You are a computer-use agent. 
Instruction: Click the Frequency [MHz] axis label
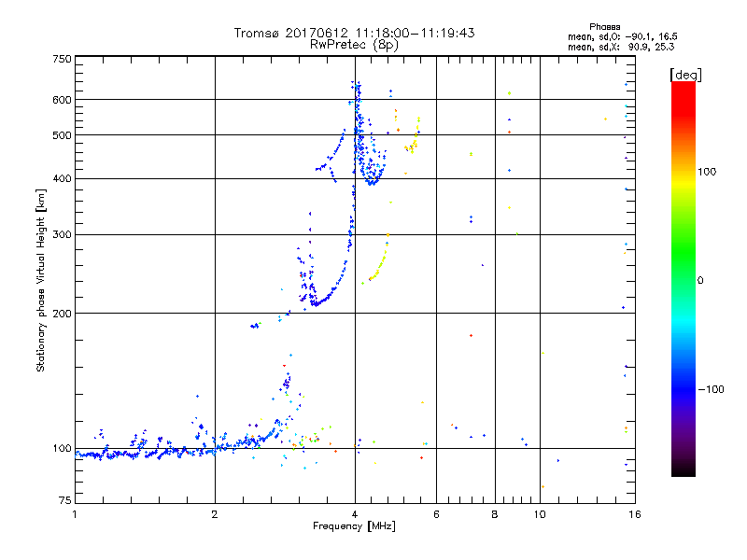point(354,527)
